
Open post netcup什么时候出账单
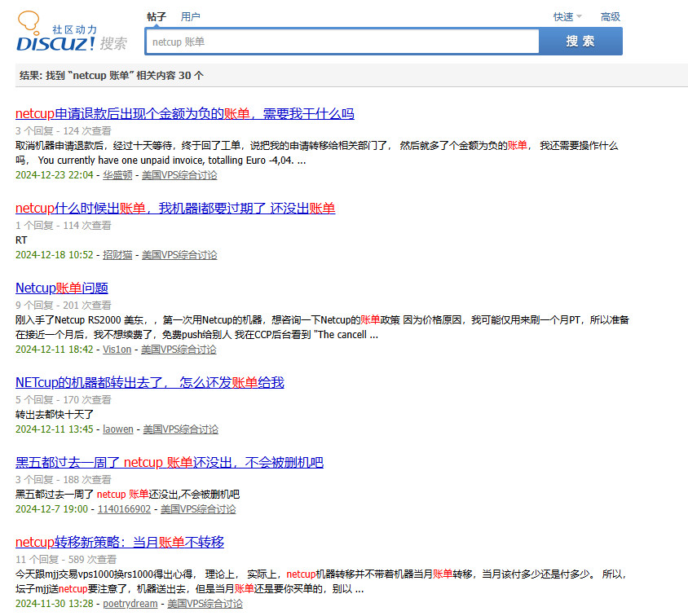pyautogui.click(x=175, y=209)
